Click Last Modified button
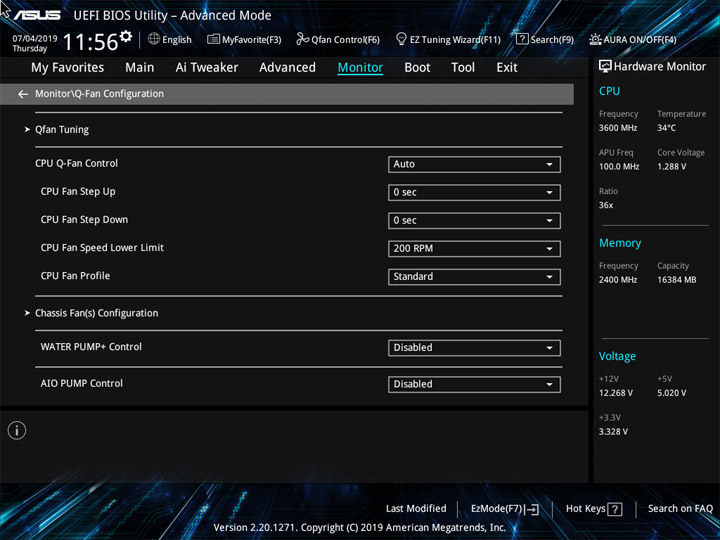Image resolution: width=720 pixels, height=540 pixels. point(416,509)
